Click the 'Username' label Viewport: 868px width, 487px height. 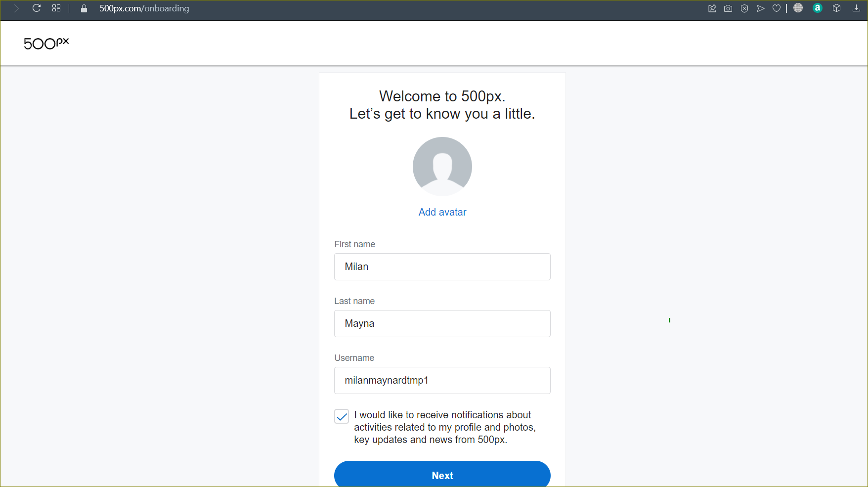(x=354, y=358)
